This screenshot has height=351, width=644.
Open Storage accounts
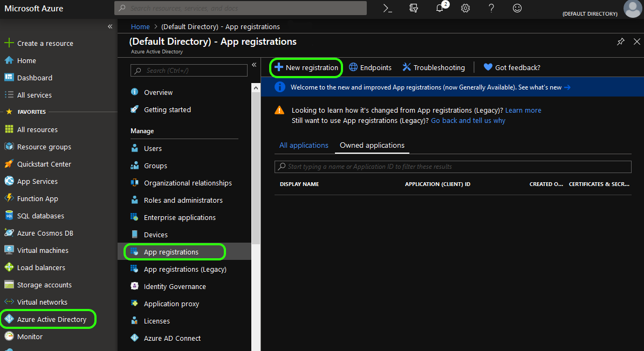(x=38, y=285)
